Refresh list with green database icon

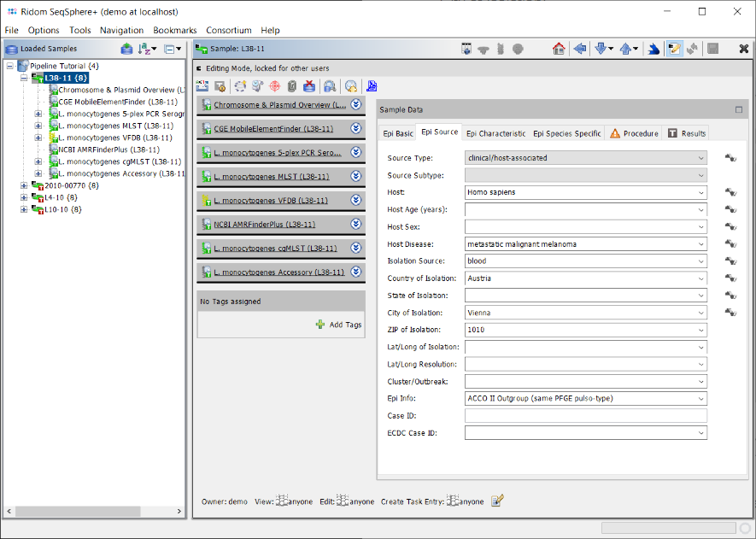coord(126,49)
